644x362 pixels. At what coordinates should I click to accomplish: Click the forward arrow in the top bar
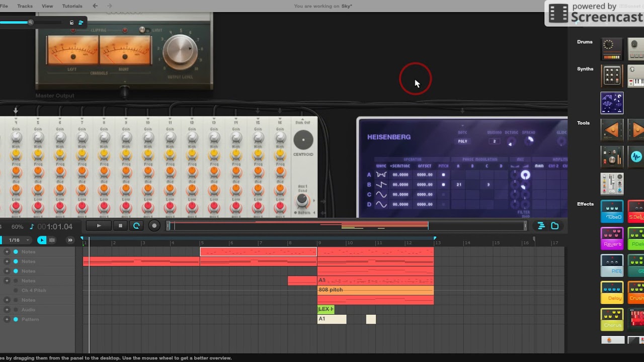click(109, 6)
